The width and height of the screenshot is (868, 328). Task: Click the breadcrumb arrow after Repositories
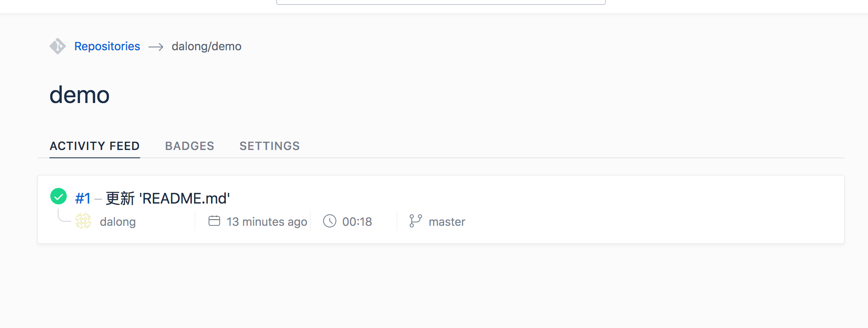pyautogui.click(x=156, y=47)
